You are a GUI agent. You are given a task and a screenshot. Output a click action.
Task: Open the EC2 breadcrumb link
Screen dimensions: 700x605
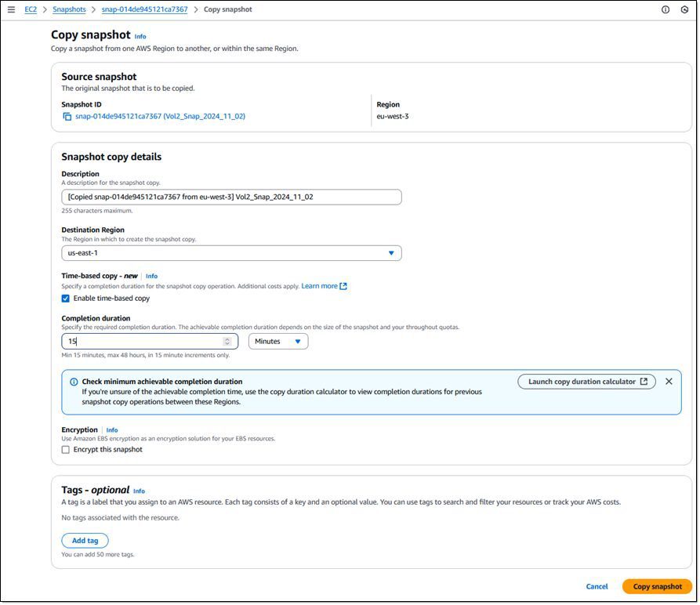click(30, 9)
